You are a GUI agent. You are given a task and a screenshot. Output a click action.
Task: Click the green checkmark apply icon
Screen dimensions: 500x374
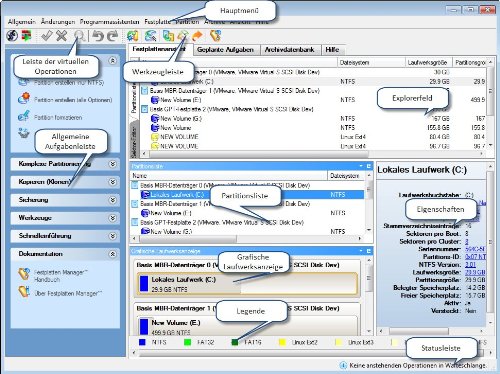pyautogui.click(x=46, y=35)
